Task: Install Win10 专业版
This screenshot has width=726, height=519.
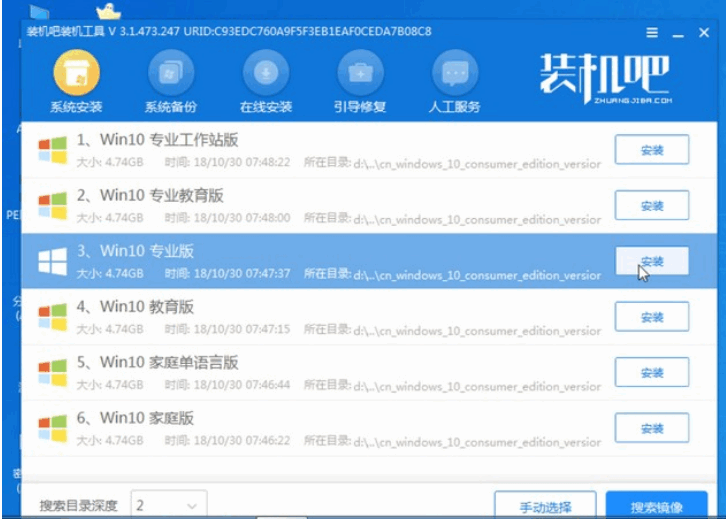Action: (x=652, y=261)
